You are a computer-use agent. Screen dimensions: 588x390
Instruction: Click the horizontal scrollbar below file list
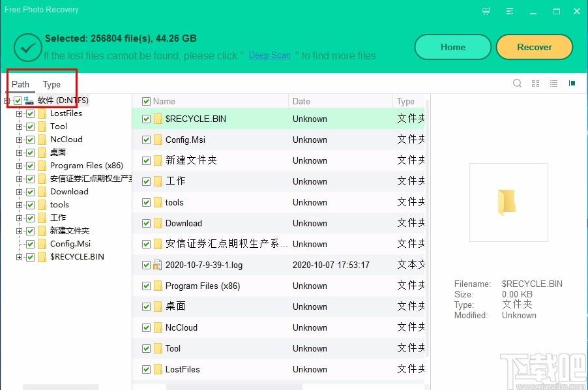point(235,387)
